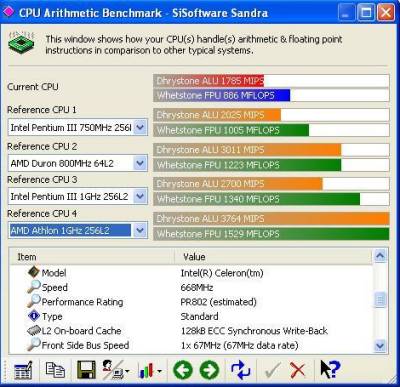The height and width of the screenshot is (387, 400).
Task: Click the copy to clipboard toolbar icon
Action: pyautogui.click(x=55, y=370)
